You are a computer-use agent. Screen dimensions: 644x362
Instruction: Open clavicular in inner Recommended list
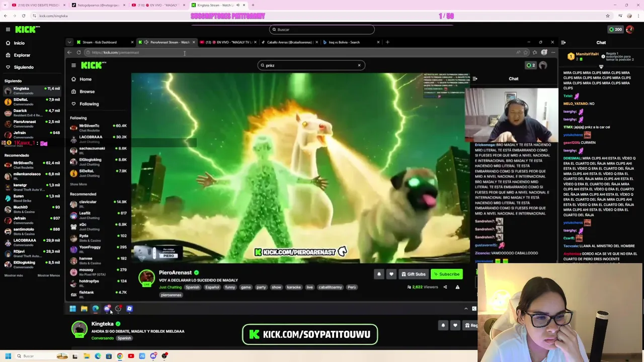(98, 203)
